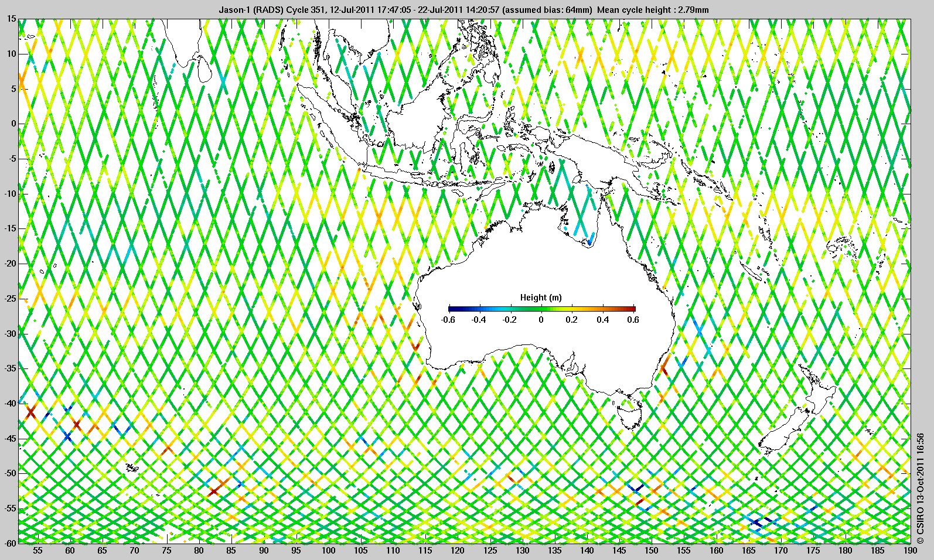Viewport: 934px width, 560px height.
Task: Click the colorbar tick label '0.6'
Action: (633, 320)
